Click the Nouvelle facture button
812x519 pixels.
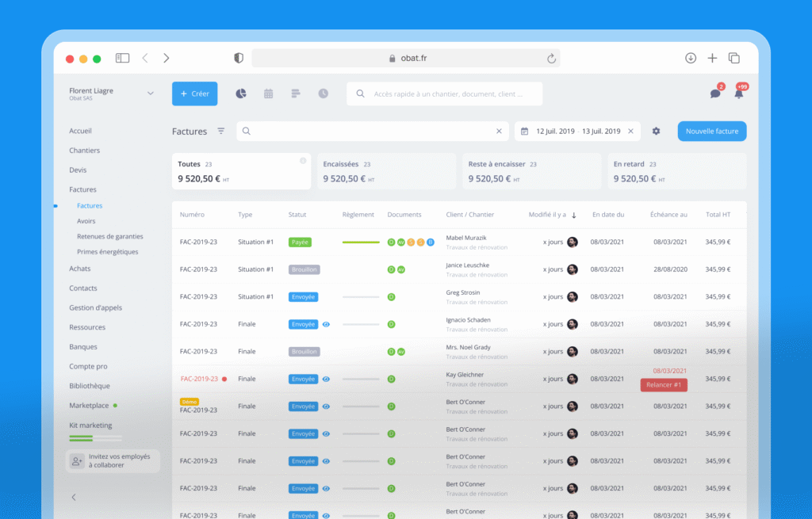pos(711,132)
